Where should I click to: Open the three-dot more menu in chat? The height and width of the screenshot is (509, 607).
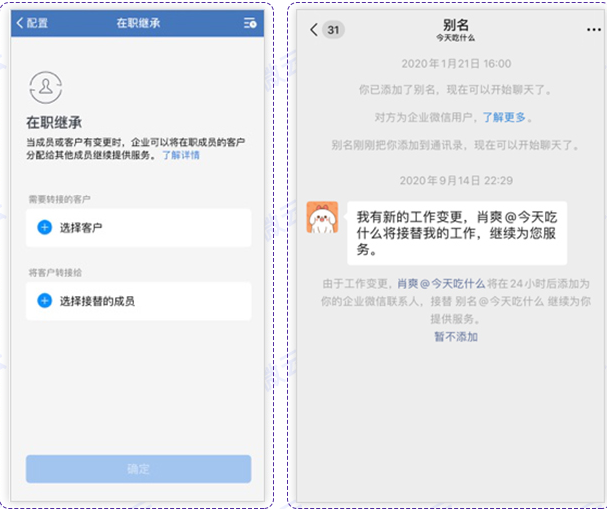point(594,30)
